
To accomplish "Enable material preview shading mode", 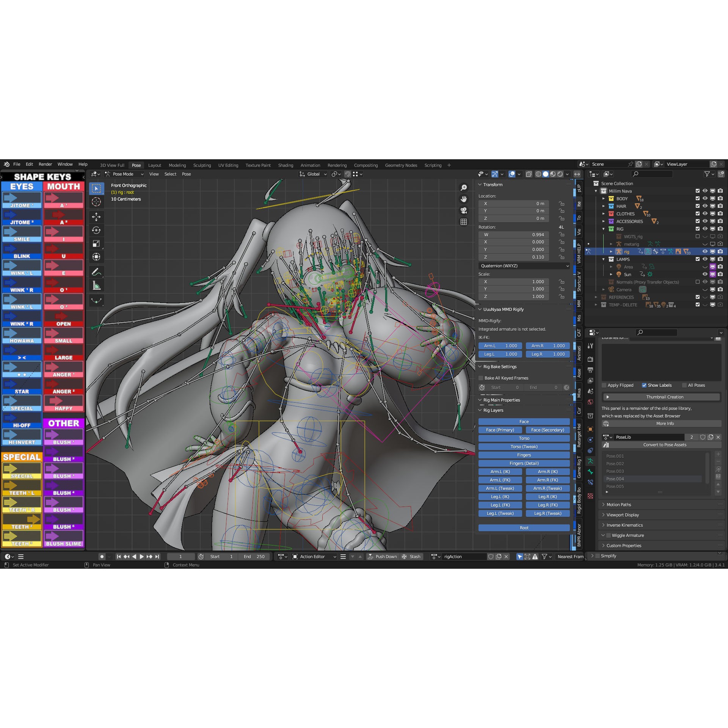I will click(552, 174).
